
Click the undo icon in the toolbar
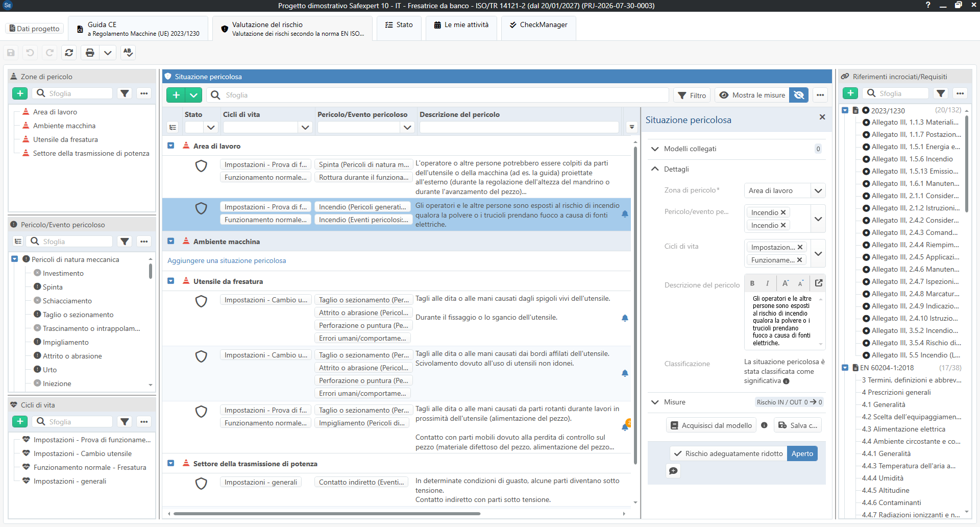coord(30,53)
